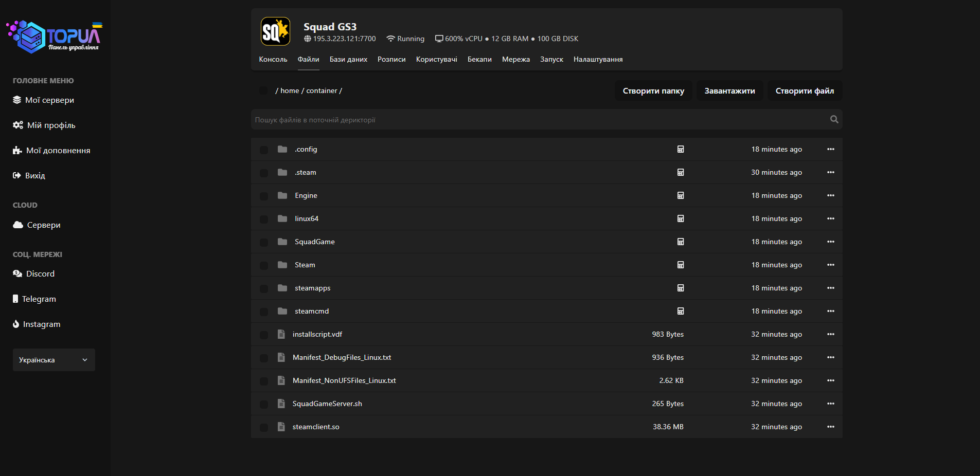980x476 pixels.
Task: Click the TOPUA panel logo
Action: pyautogui.click(x=55, y=36)
